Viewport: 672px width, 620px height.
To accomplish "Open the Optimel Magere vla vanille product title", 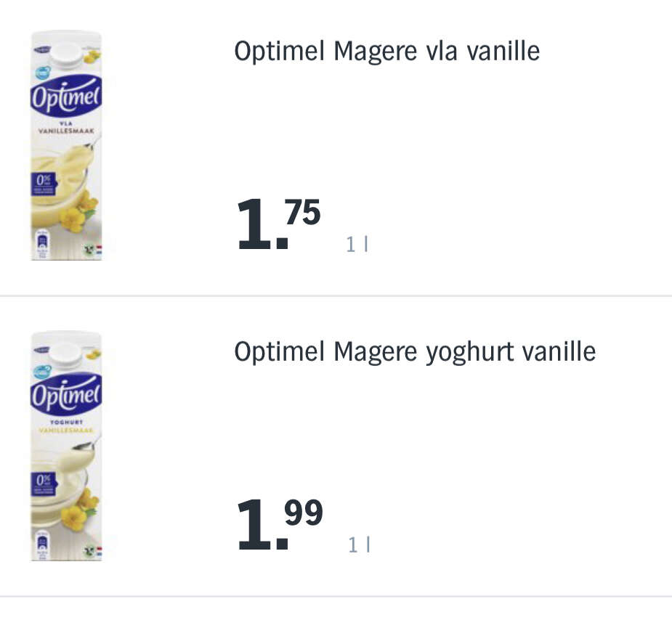I will (x=386, y=51).
